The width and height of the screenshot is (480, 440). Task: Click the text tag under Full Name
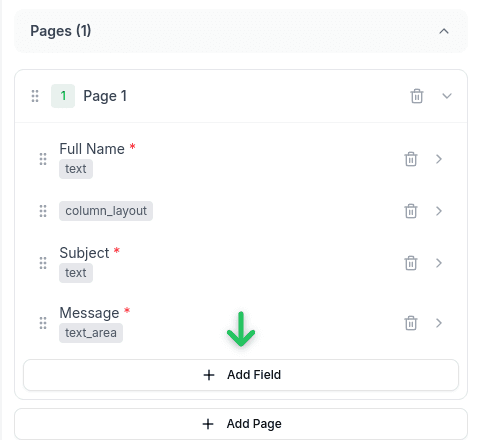[76, 169]
